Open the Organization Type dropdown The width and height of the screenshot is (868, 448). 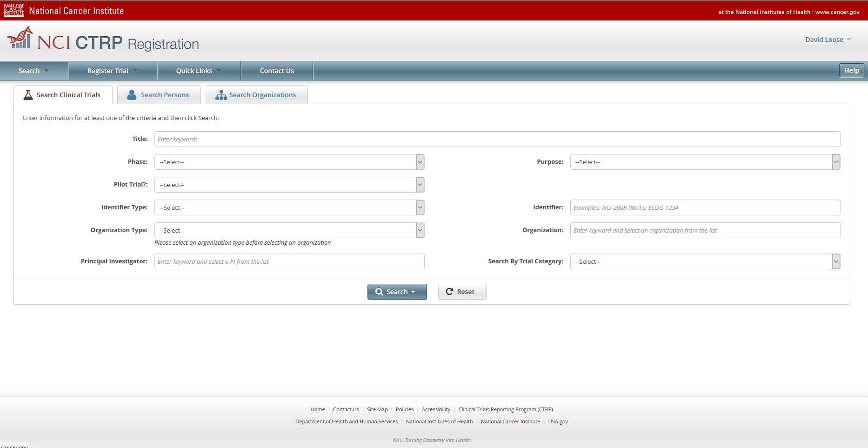coord(289,230)
